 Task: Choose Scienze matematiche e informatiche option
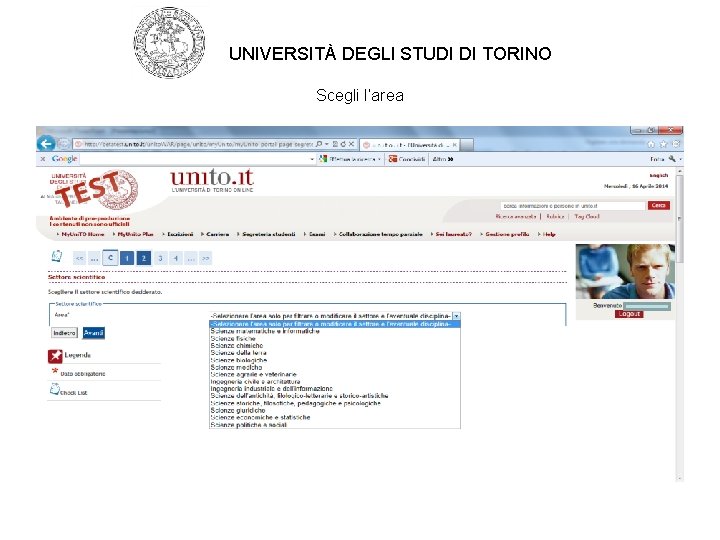coord(335,331)
